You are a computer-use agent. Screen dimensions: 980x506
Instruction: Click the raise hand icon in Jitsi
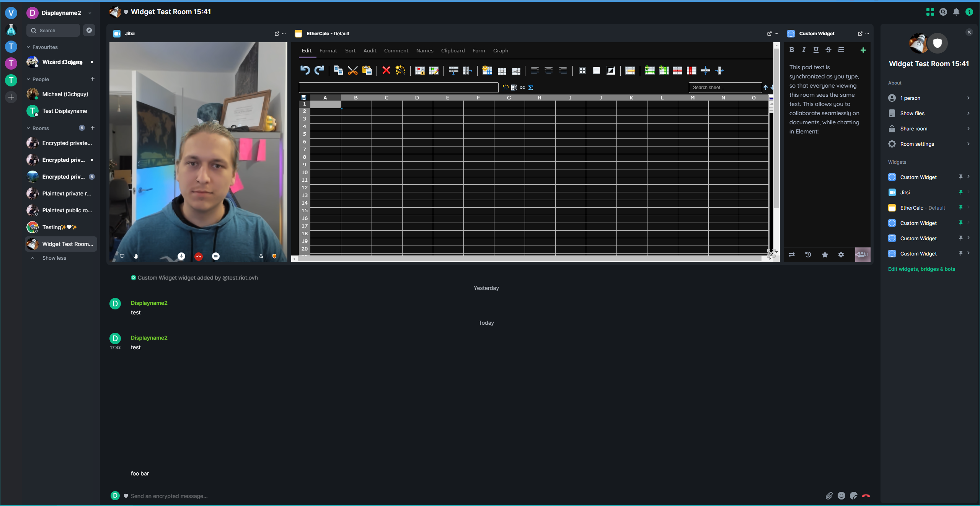point(135,256)
